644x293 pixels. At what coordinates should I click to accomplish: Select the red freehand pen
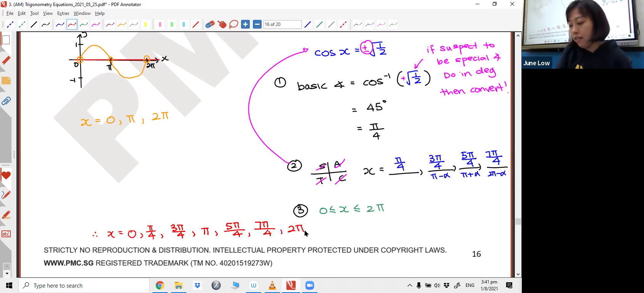pos(72,25)
